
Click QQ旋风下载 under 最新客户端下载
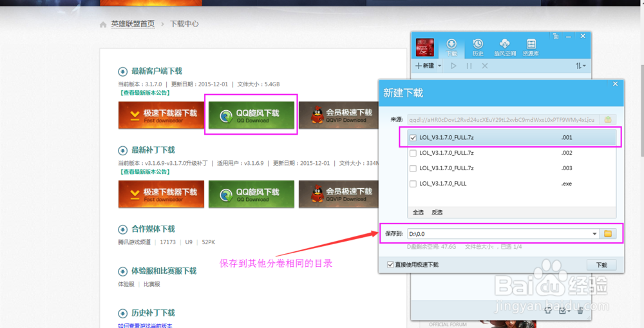251,115
